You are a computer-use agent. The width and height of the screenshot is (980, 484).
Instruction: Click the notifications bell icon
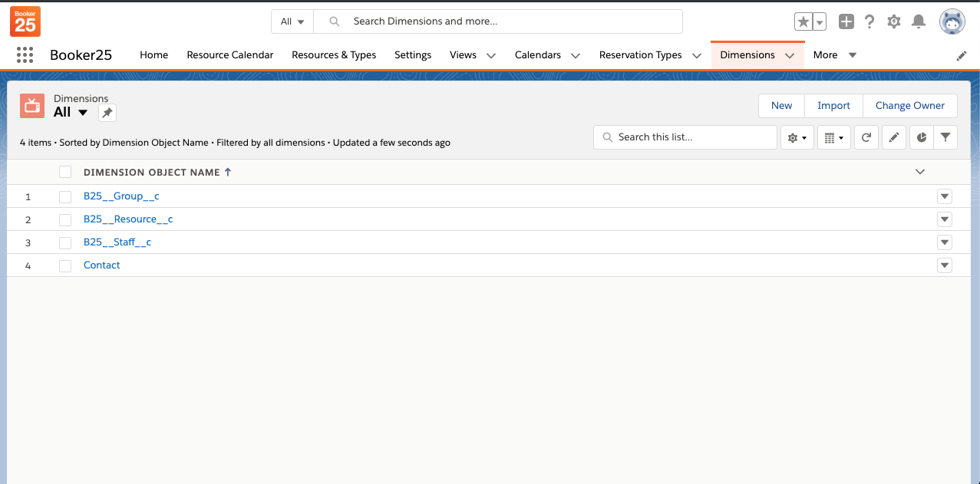pos(918,21)
